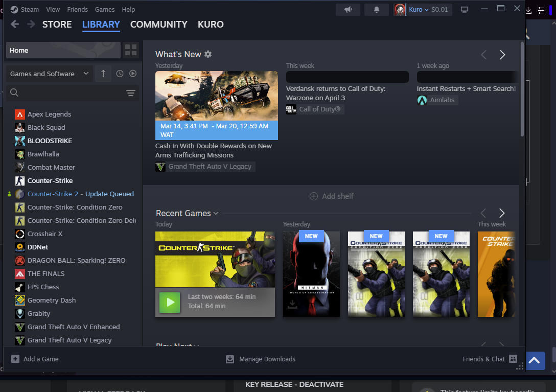Image resolution: width=556 pixels, height=392 pixels.
Task: Click Add a Game button
Action: (35, 359)
